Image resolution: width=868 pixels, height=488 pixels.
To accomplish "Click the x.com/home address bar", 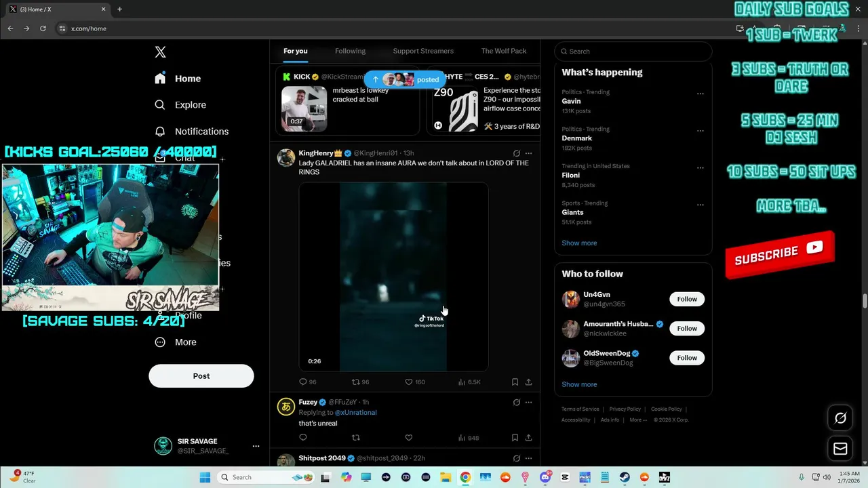I will [x=393, y=28].
